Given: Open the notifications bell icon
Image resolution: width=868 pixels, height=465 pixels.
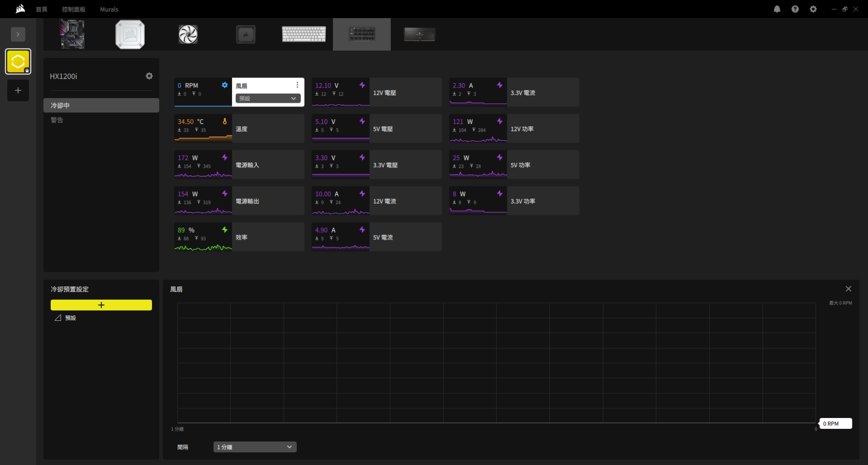Looking at the screenshot, I should pos(776,9).
